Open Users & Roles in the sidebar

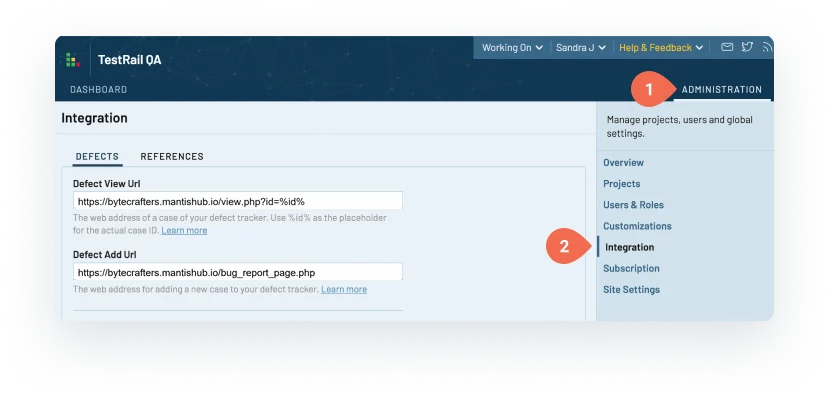(633, 205)
